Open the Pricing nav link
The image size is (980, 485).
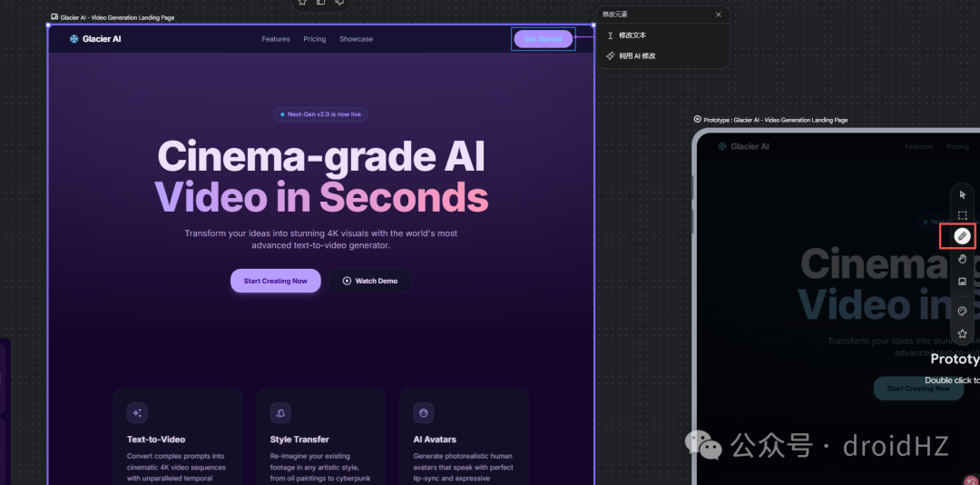[x=314, y=39]
